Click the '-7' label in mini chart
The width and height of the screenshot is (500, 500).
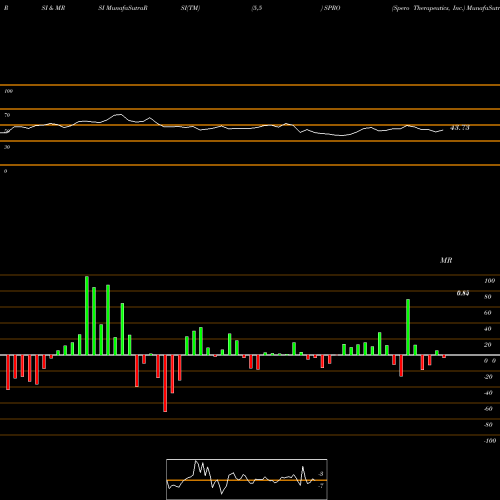[x=320, y=486]
